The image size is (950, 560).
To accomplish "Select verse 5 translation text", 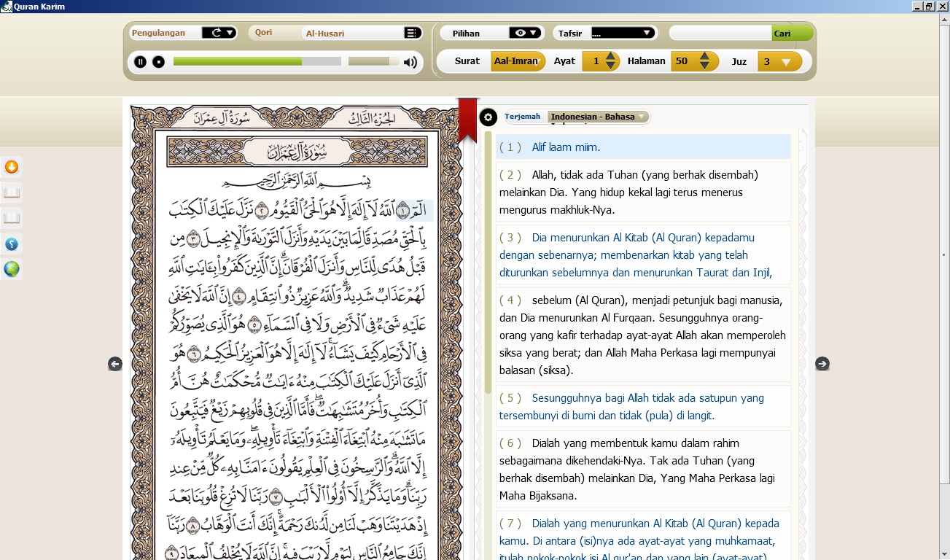I will (x=643, y=406).
